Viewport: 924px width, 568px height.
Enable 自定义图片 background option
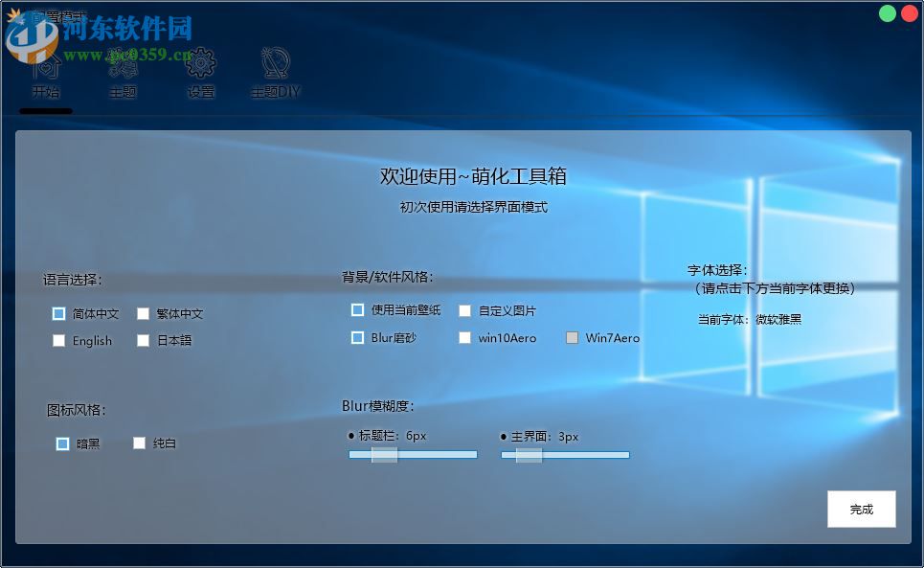point(464,309)
